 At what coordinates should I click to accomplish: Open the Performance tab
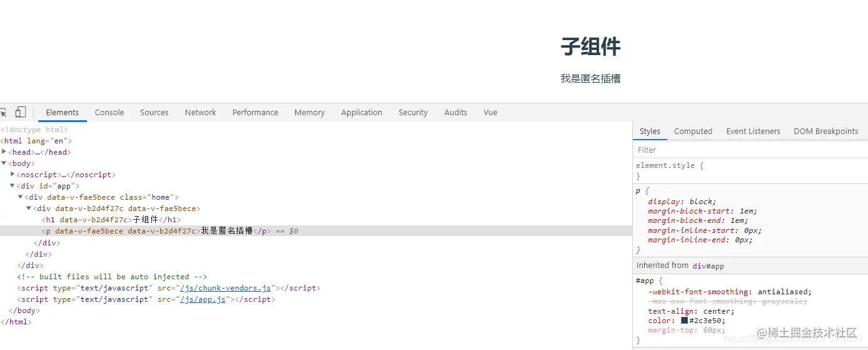255,113
